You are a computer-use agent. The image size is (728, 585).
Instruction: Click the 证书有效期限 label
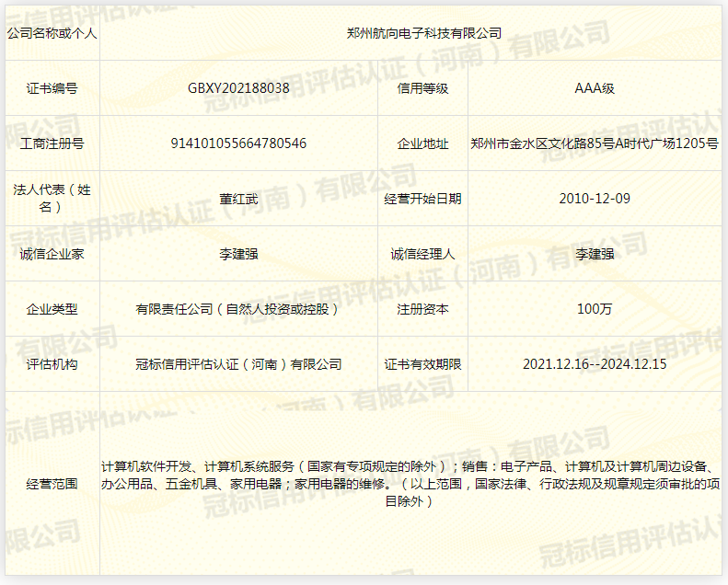point(422,364)
